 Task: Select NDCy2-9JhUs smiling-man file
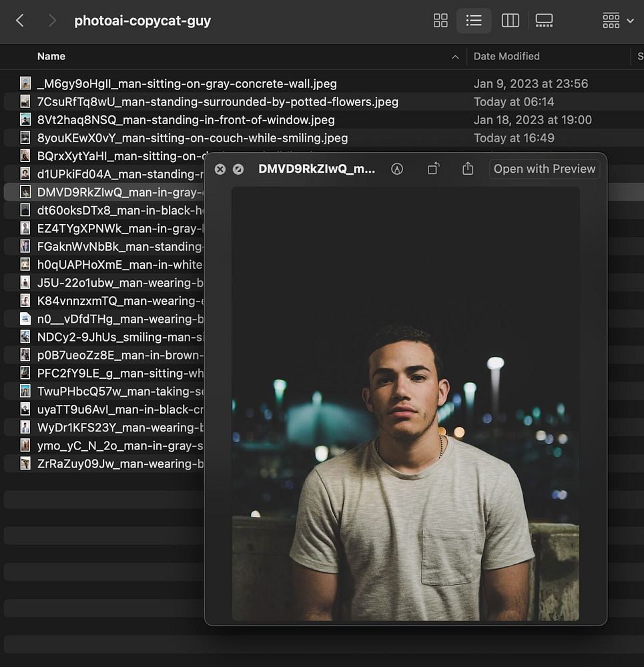pos(104,337)
